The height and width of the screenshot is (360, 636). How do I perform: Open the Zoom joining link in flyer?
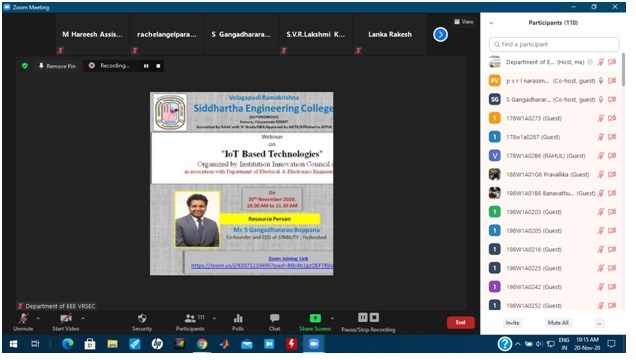pos(262,266)
